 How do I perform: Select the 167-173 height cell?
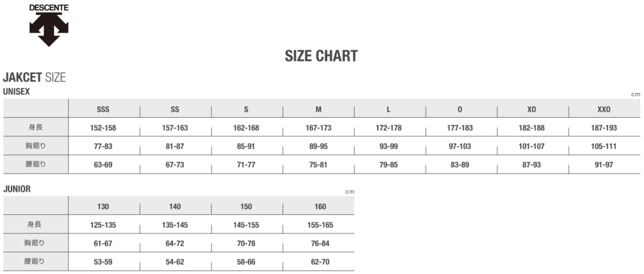(x=318, y=128)
